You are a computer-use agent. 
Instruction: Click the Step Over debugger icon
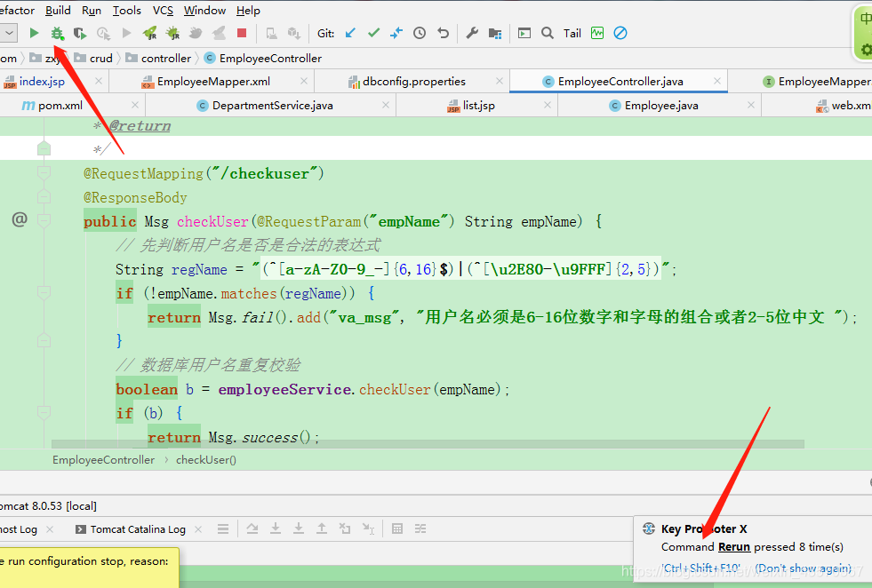click(x=252, y=528)
